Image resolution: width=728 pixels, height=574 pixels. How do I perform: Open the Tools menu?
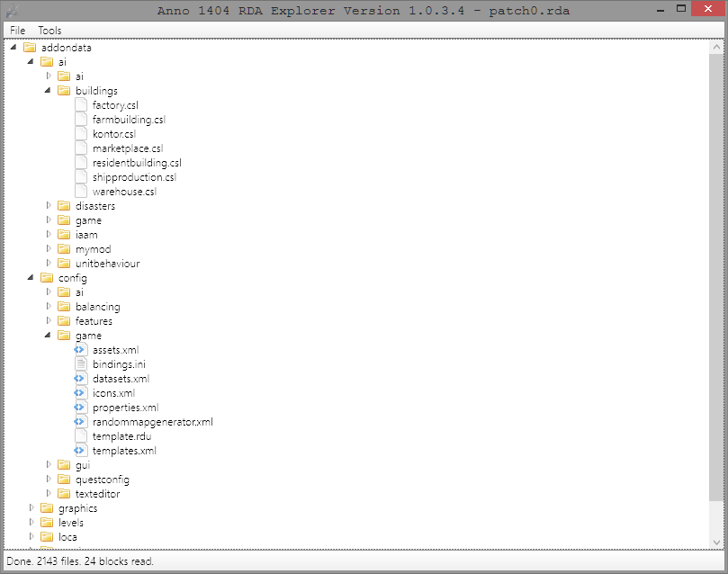(49, 31)
